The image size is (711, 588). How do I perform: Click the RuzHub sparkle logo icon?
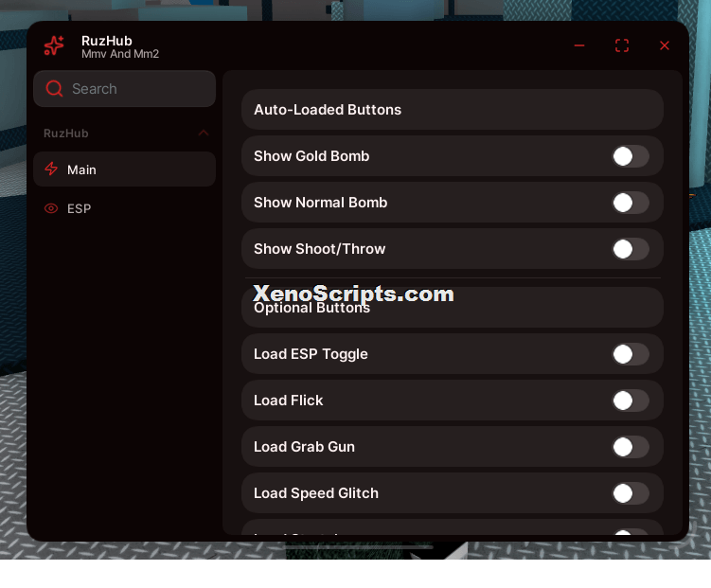(54, 45)
